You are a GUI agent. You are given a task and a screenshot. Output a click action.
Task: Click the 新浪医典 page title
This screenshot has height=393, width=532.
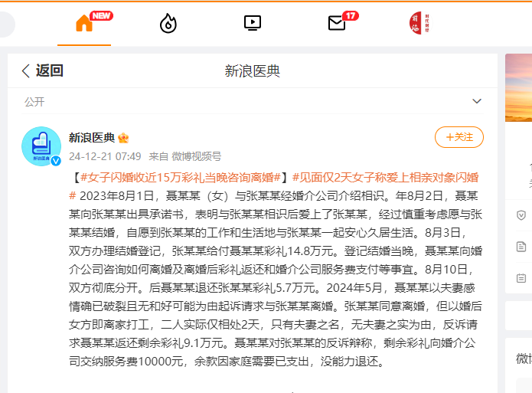[x=253, y=71]
